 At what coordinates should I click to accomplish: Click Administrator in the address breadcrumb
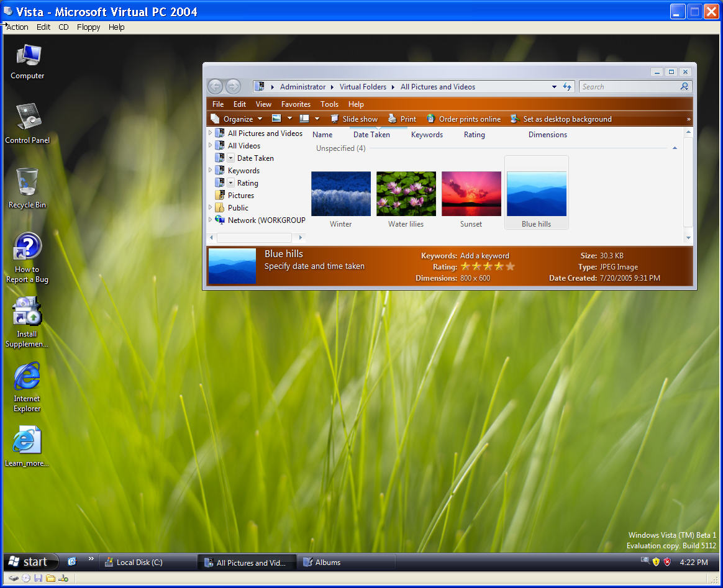[x=302, y=87]
